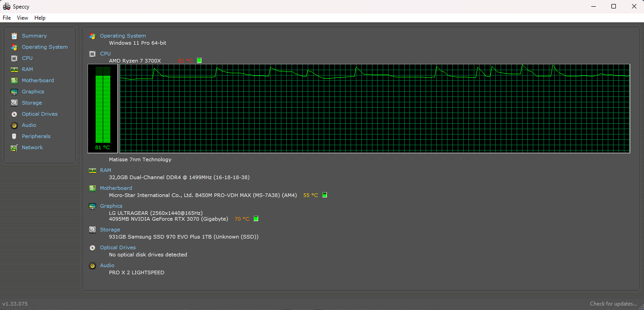Open the View menu
The width and height of the screenshot is (644, 310).
click(22, 17)
